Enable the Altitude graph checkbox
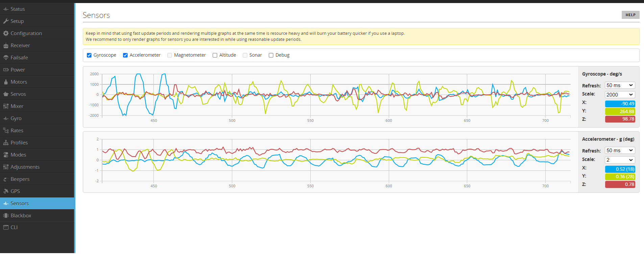The image size is (644, 271). [x=215, y=55]
